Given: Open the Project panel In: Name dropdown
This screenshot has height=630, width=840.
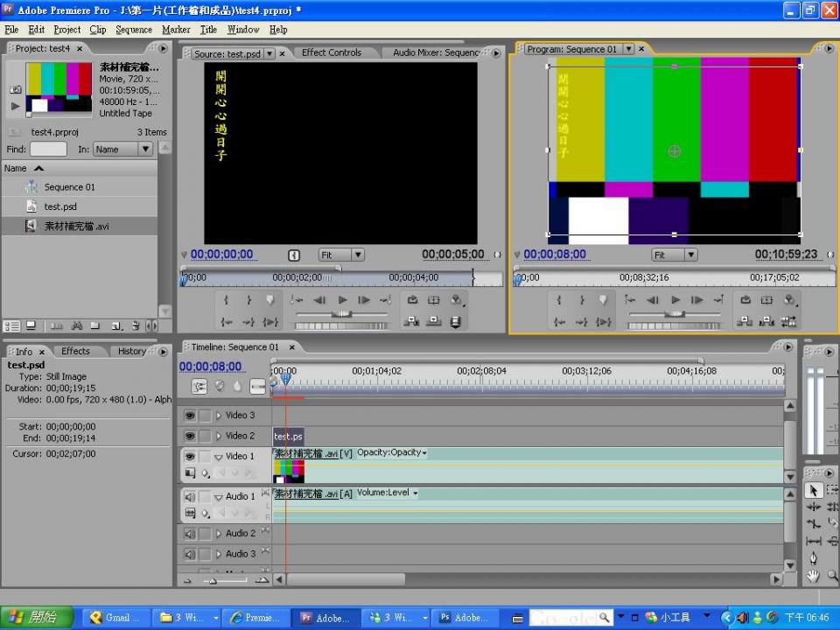Looking at the screenshot, I should (x=122, y=149).
